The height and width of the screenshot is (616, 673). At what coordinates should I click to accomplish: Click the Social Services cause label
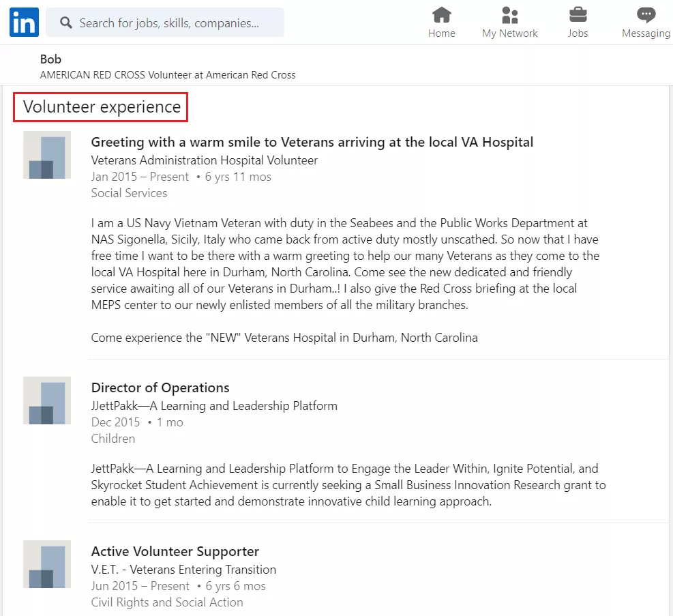point(129,193)
